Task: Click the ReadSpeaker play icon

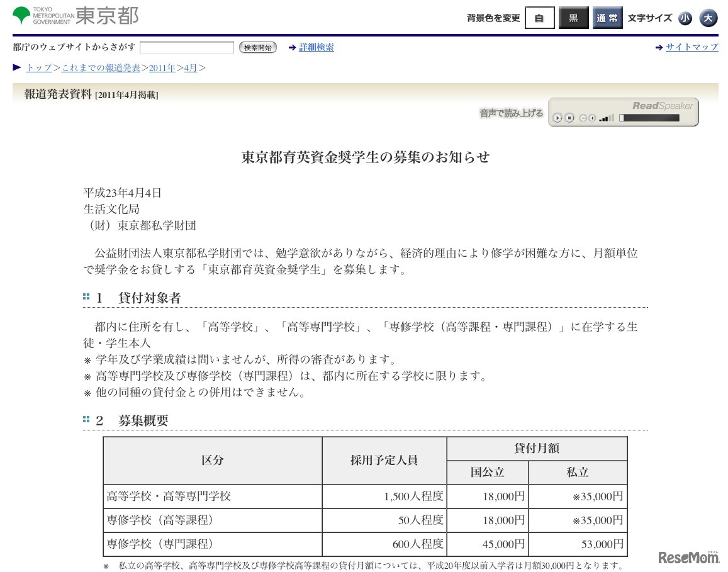Action: [x=557, y=118]
